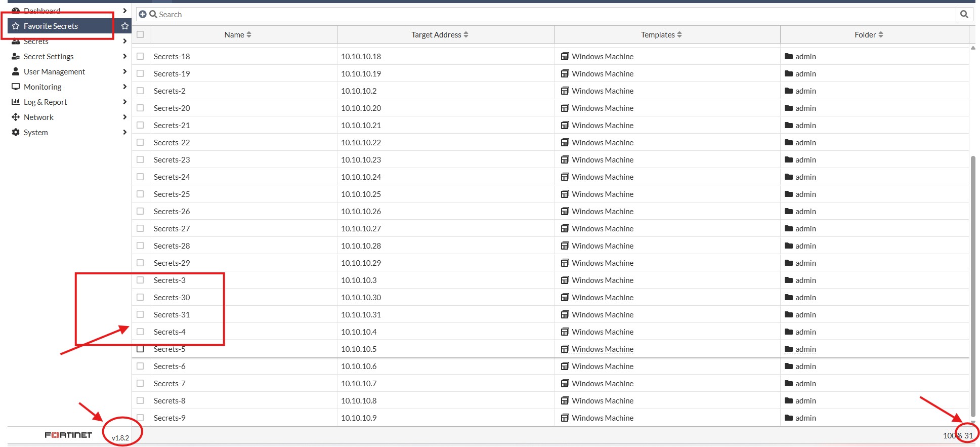Open the Secrets-30 entry
The height and width of the screenshot is (447, 980).
click(x=172, y=297)
